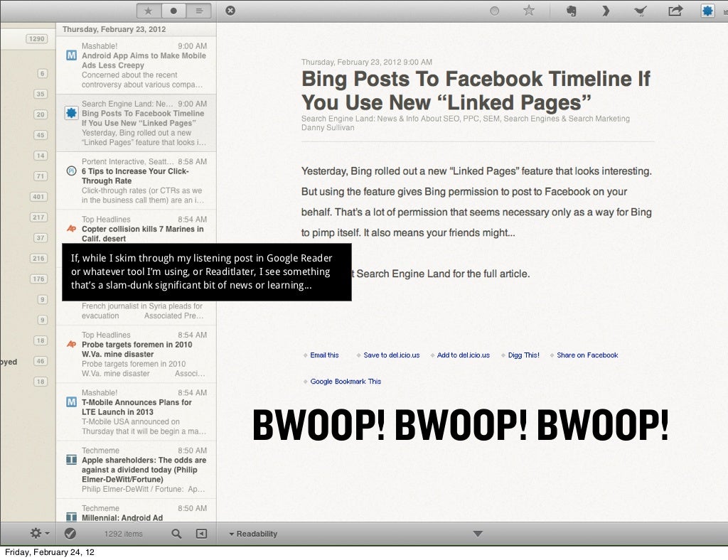Click the Digg This! link
Image resolution: width=728 pixels, height=560 pixels.
pos(523,355)
